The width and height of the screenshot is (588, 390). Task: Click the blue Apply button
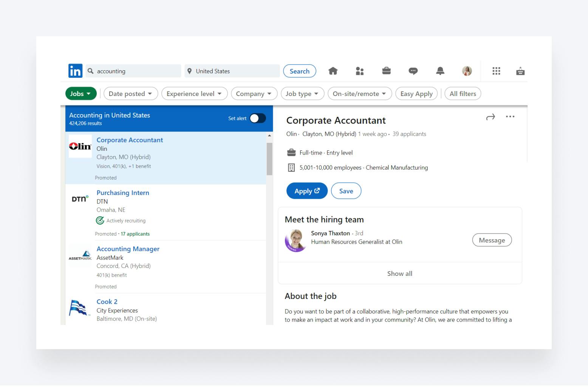(306, 191)
